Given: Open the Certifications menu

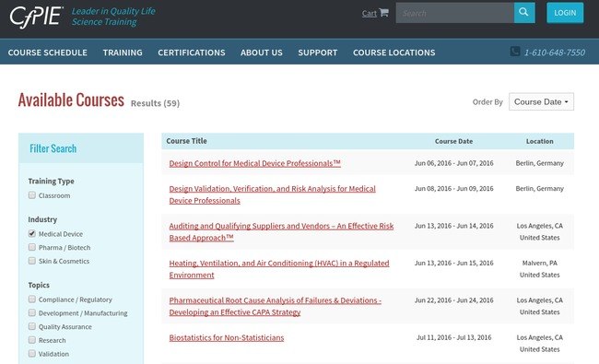Looking at the screenshot, I should click(x=192, y=53).
